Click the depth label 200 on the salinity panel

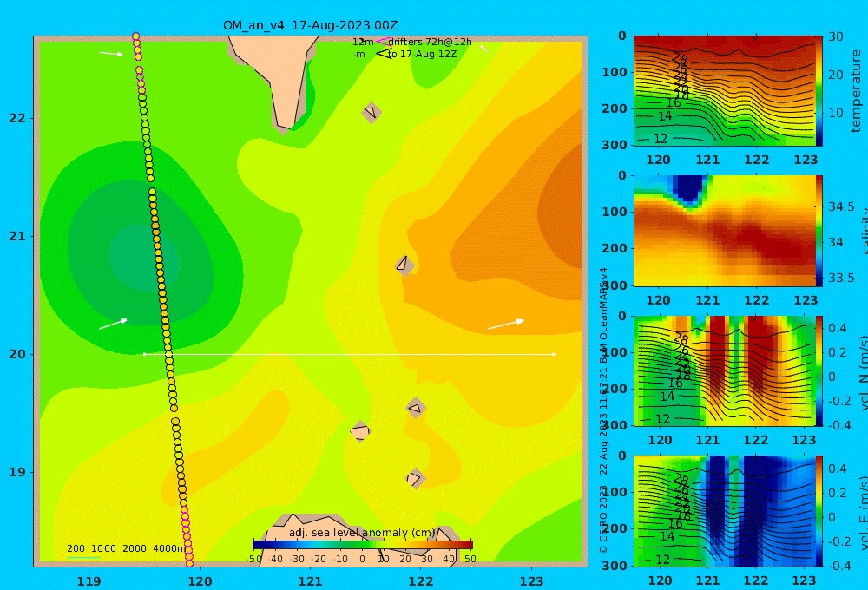pyautogui.click(x=615, y=248)
